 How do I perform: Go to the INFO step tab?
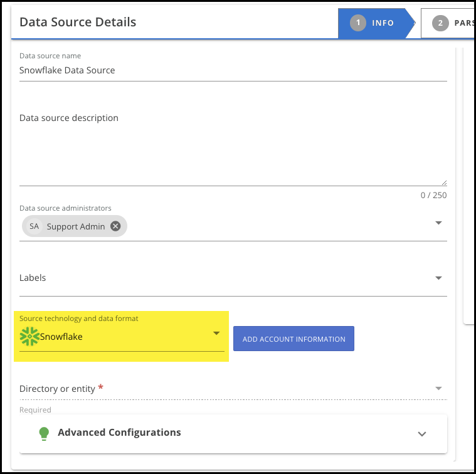(x=374, y=23)
